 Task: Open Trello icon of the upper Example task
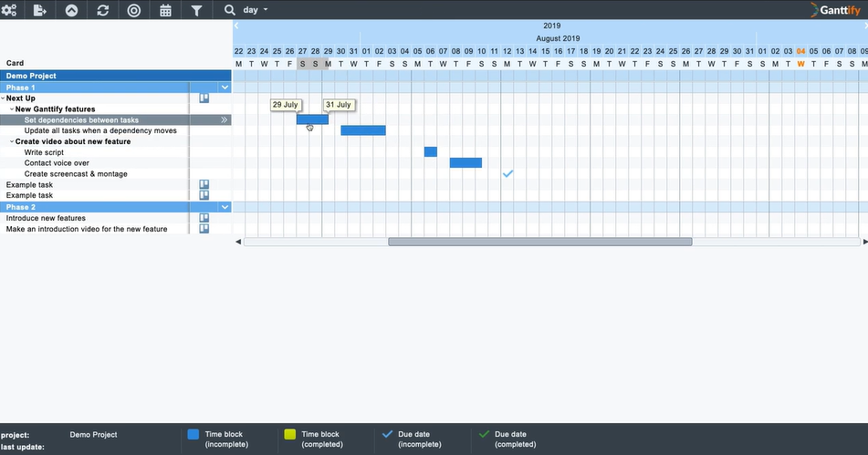click(x=204, y=184)
